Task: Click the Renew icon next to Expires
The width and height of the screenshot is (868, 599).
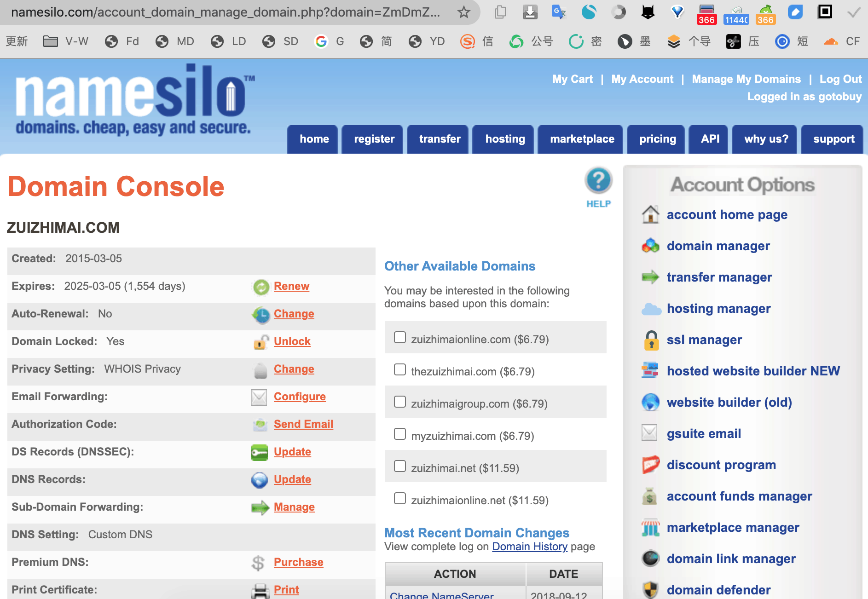Action: [261, 287]
